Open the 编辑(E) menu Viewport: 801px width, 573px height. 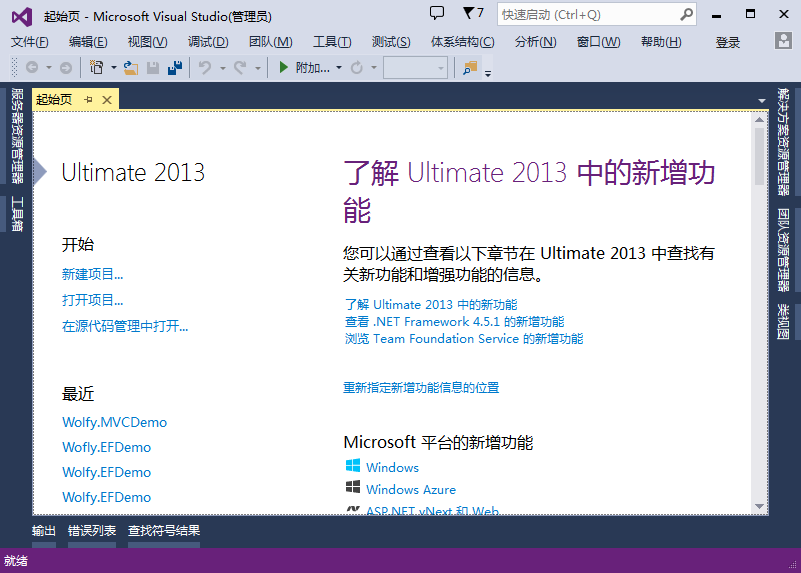coord(88,42)
